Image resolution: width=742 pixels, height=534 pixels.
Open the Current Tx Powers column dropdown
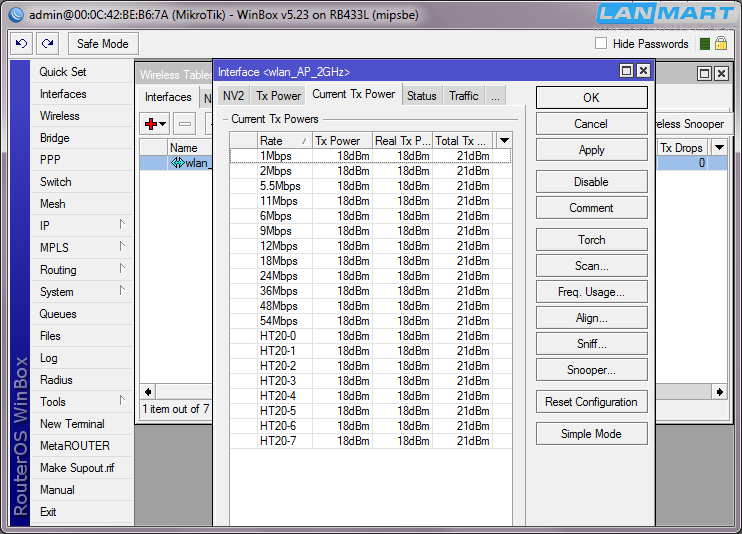504,141
